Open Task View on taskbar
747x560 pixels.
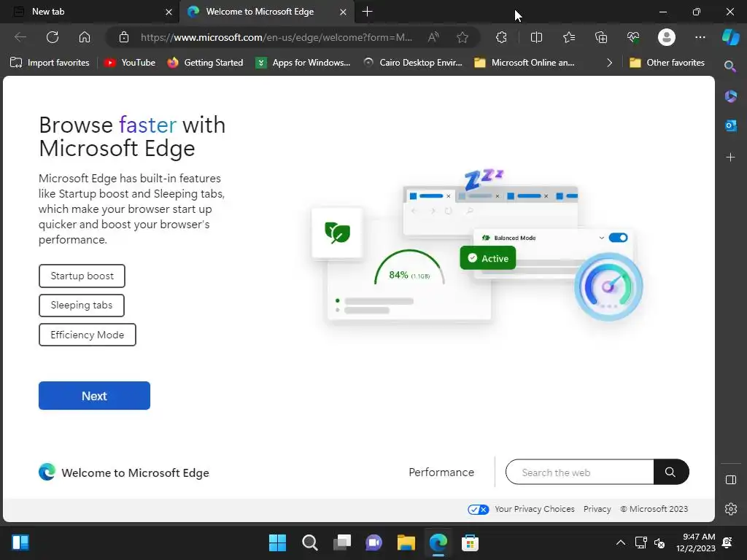point(342,542)
